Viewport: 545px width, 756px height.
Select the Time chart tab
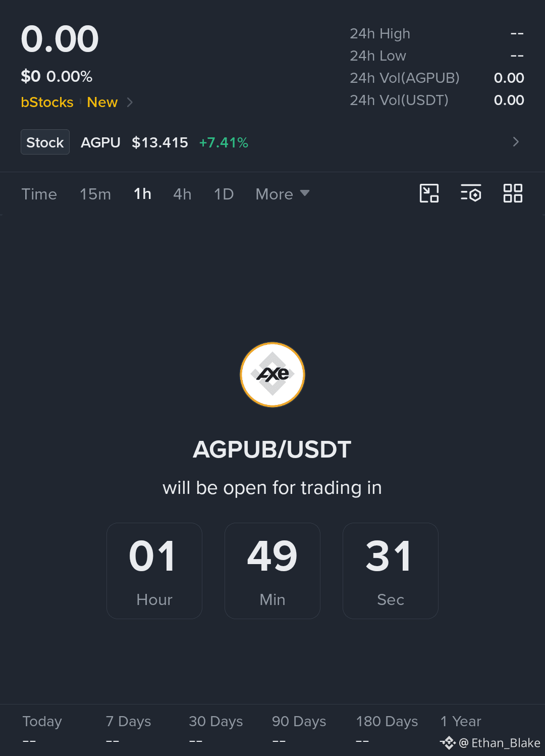point(39,194)
